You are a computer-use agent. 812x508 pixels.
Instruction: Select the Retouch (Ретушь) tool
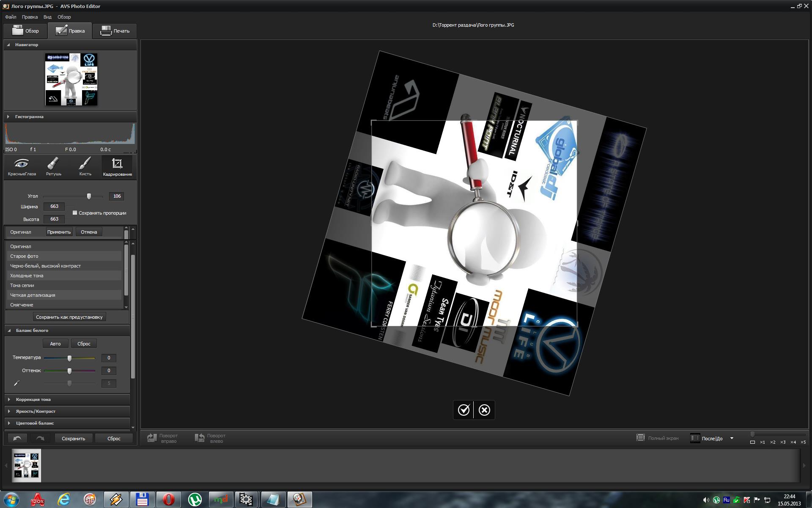click(x=53, y=166)
